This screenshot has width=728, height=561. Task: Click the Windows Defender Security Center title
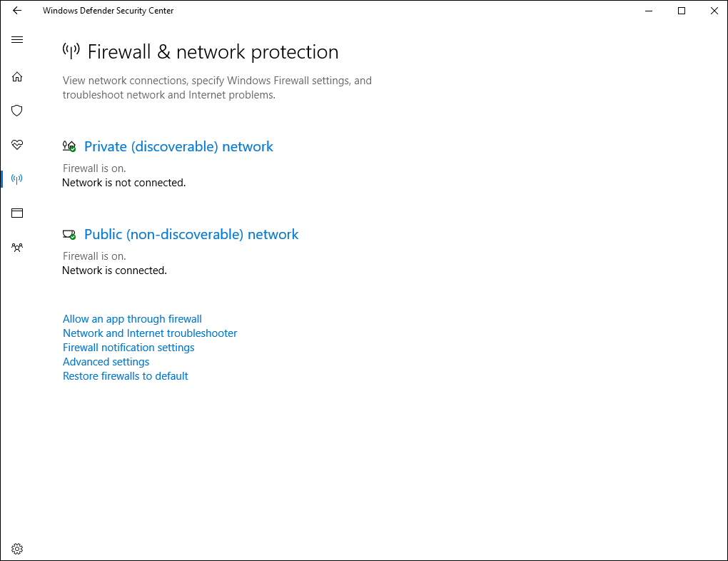108,11
